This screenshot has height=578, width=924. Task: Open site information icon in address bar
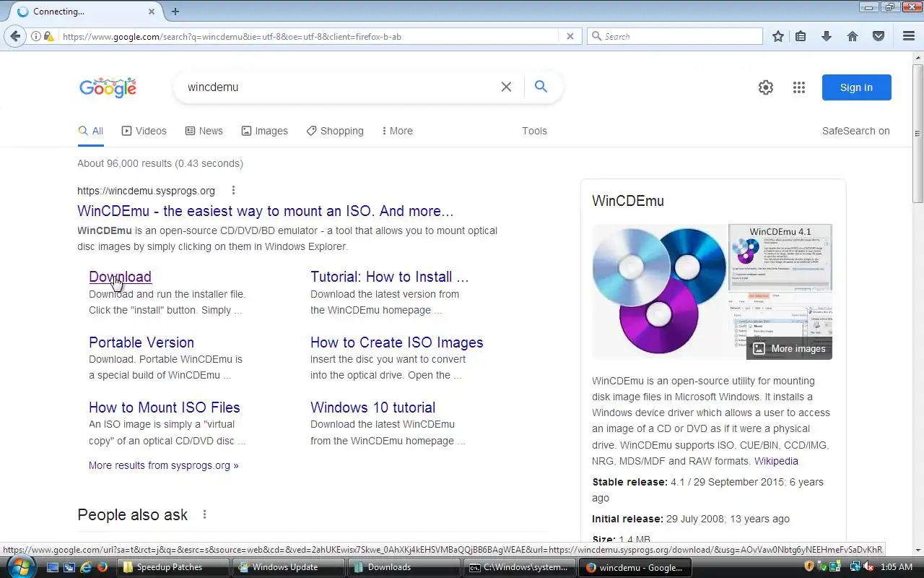click(35, 36)
